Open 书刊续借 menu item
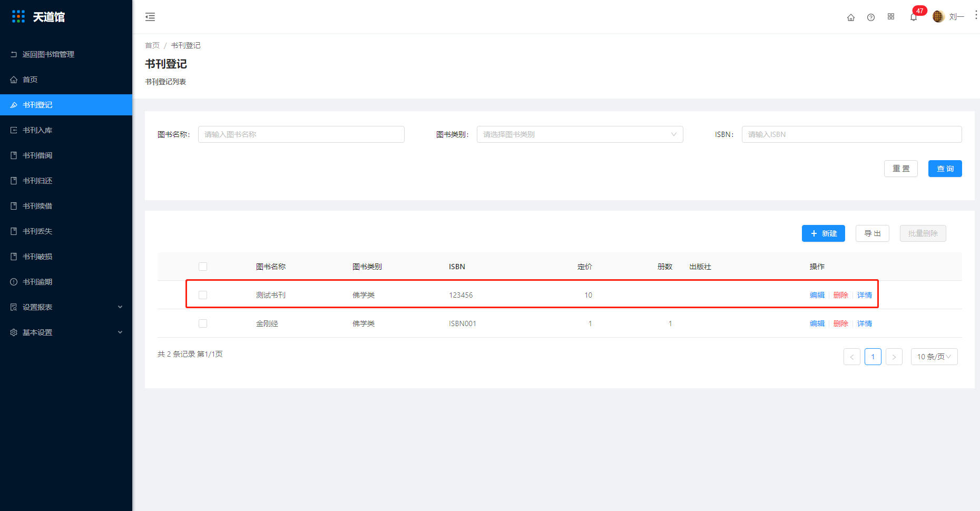Viewport: 980px width, 511px height. 37,206
